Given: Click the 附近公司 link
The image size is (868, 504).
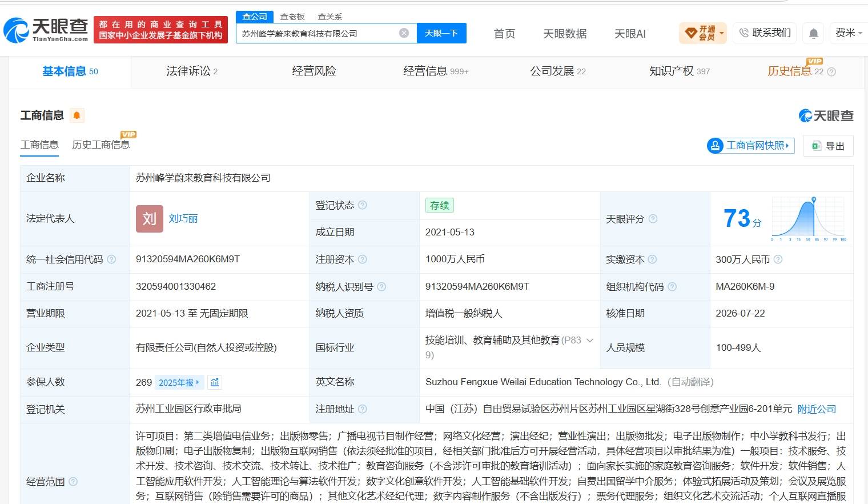Looking at the screenshot, I should tap(817, 409).
